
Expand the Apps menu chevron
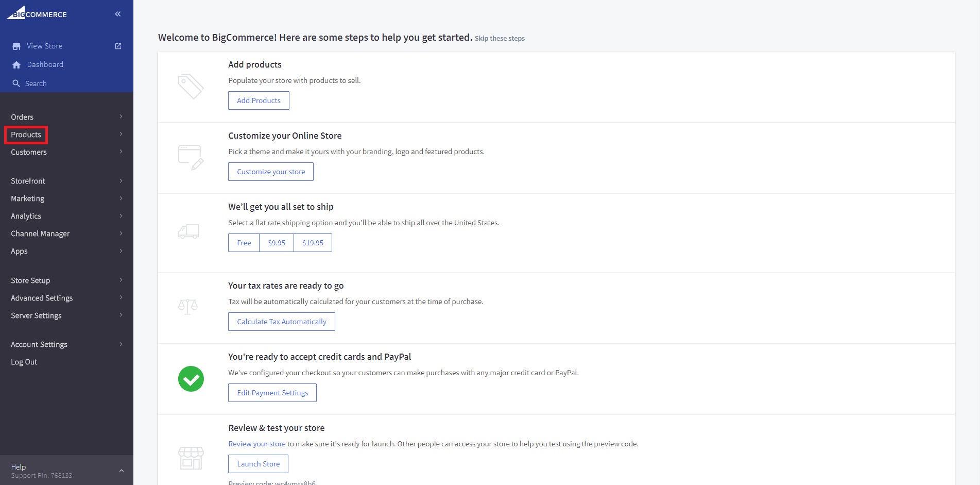[121, 250]
